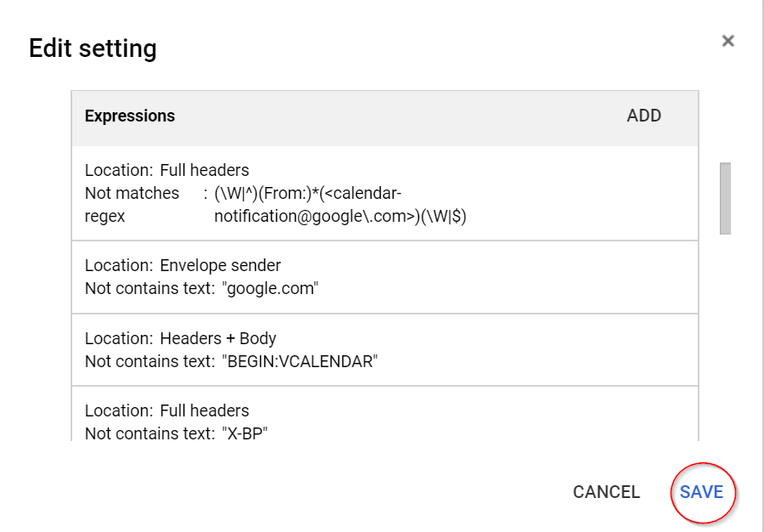Select the calendar-notification regex expression text
The width and height of the screenshot is (764, 532).
[x=340, y=205]
